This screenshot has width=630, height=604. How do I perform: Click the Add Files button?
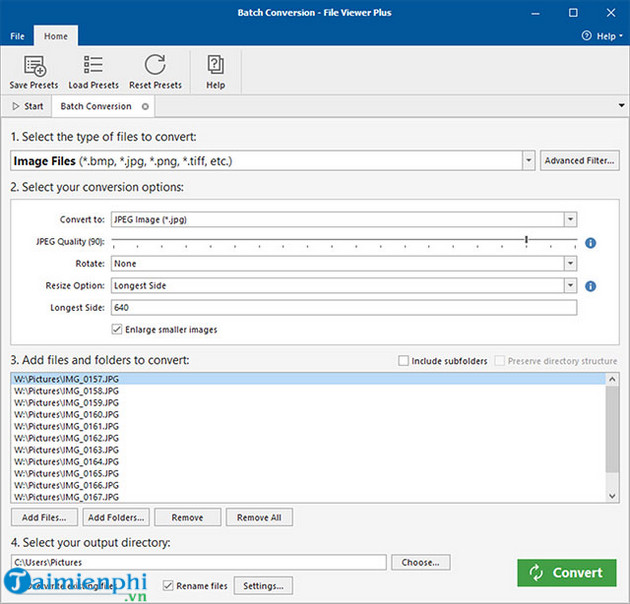pyautogui.click(x=44, y=518)
